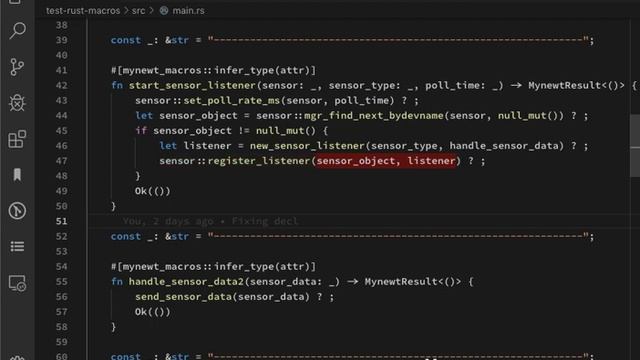Viewport: 640px width, 360px height.
Task: Click the set_poll_rate_ms call on line 43
Action: pos(231,100)
